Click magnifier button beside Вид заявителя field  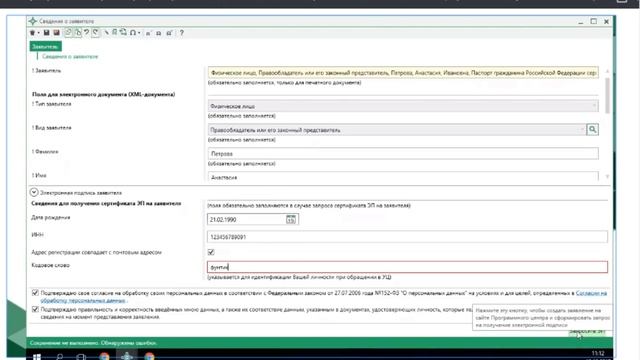pyautogui.click(x=593, y=130)
